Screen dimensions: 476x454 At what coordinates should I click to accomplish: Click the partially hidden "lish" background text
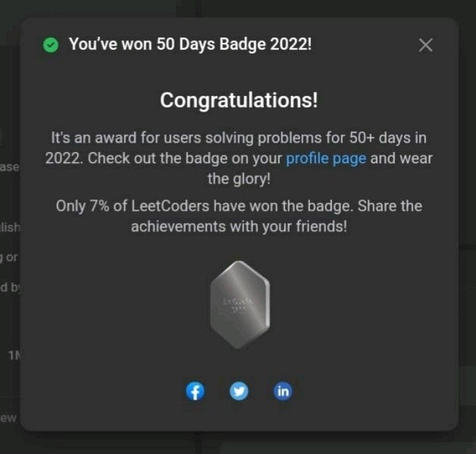click(x=10, y=227)
